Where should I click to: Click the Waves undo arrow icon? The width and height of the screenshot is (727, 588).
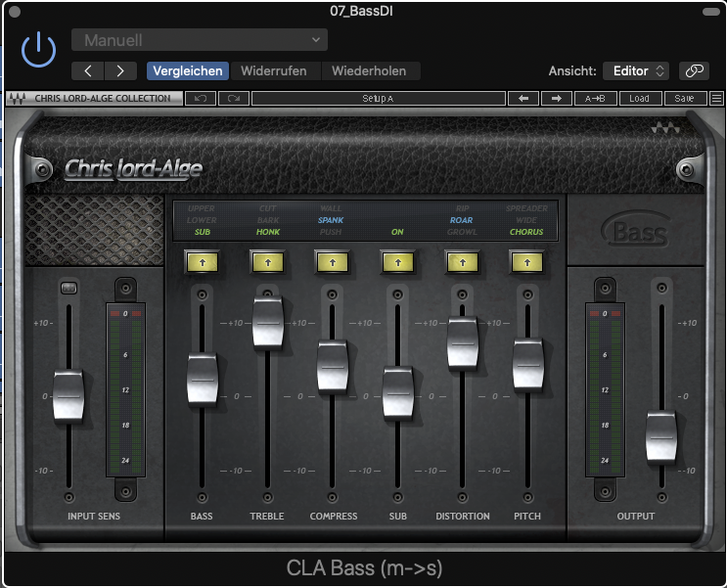[x=201, y=99]
